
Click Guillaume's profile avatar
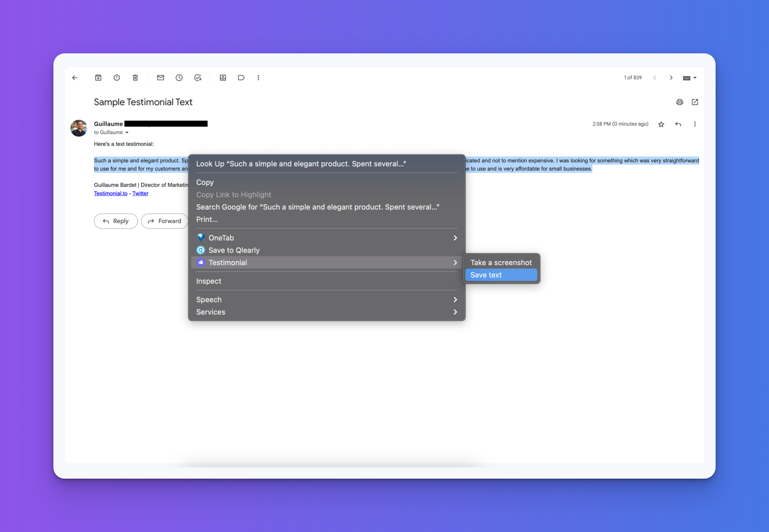pos(79,128)
